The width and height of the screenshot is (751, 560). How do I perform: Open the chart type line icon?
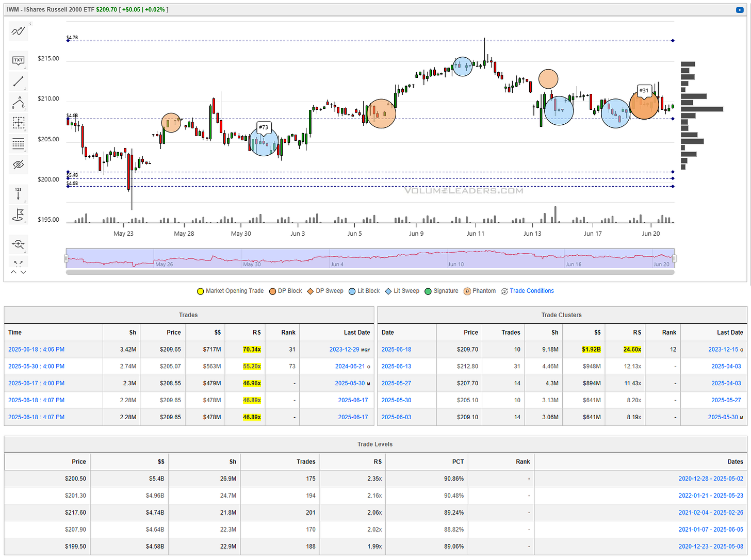[x=19, y=31]
